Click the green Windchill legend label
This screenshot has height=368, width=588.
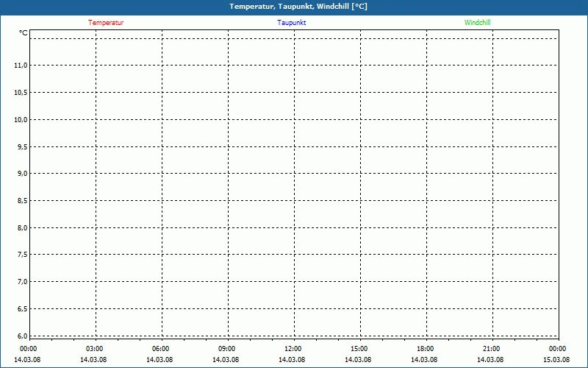click(x=477, y=23)
